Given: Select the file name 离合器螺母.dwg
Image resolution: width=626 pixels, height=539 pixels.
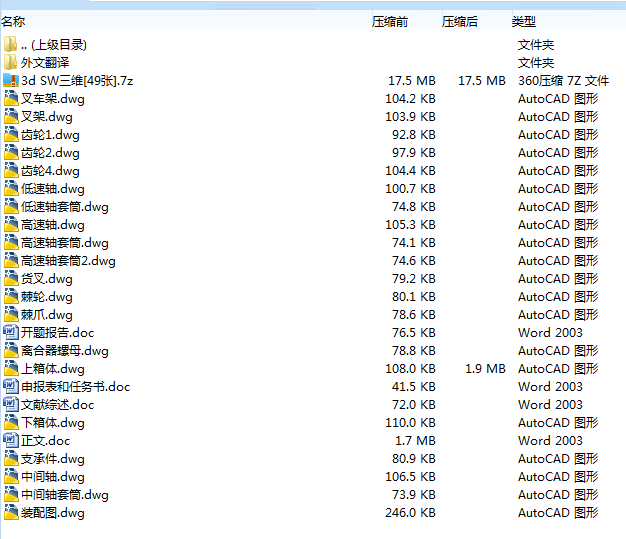Looking at the screenshot, I should tap(65, 351).
